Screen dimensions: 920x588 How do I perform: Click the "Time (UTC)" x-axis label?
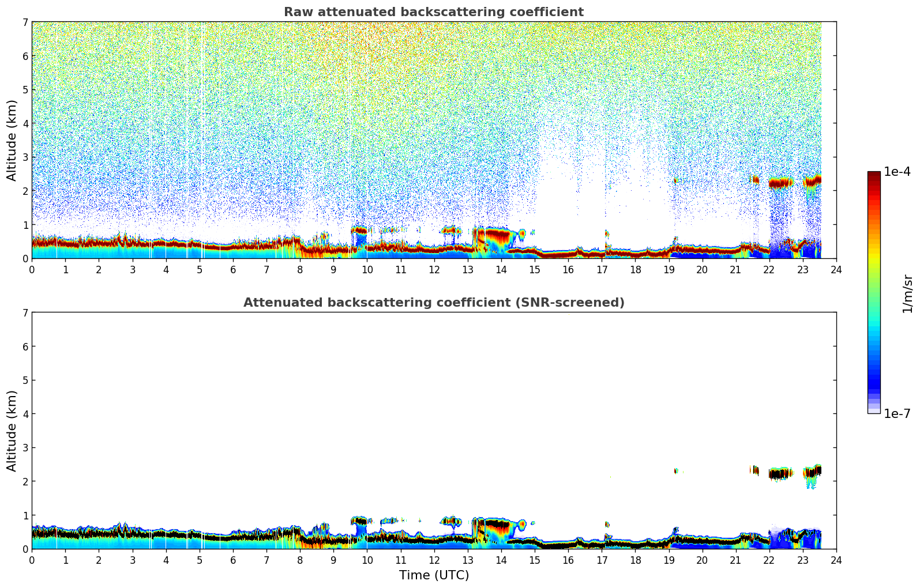(x=434, y=575)
